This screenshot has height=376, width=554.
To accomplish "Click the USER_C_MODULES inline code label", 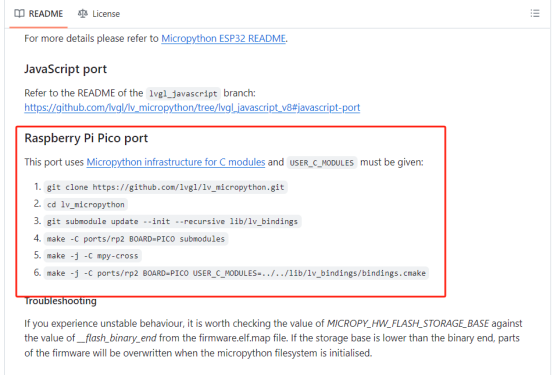I will coord(322,163).
